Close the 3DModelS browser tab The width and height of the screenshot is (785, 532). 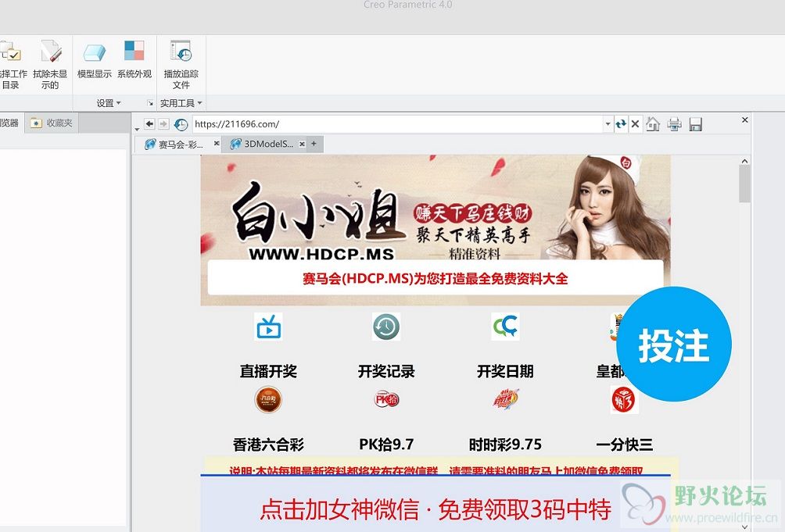(302, 144)
